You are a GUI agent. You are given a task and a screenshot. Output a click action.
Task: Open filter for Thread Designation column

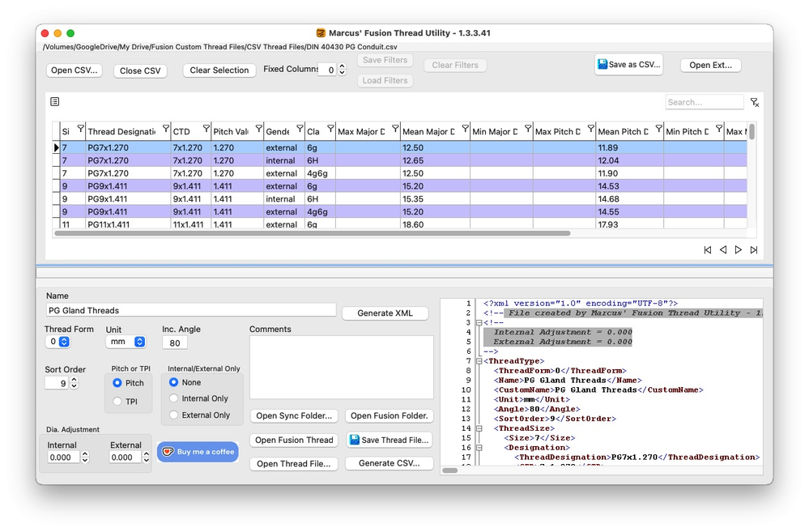point(166,129)
